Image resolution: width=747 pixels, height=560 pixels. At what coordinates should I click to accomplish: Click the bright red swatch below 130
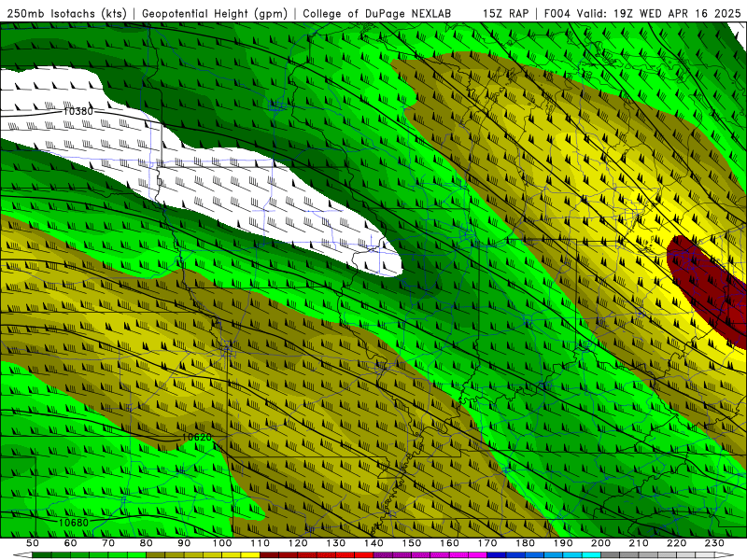[345, 555]
